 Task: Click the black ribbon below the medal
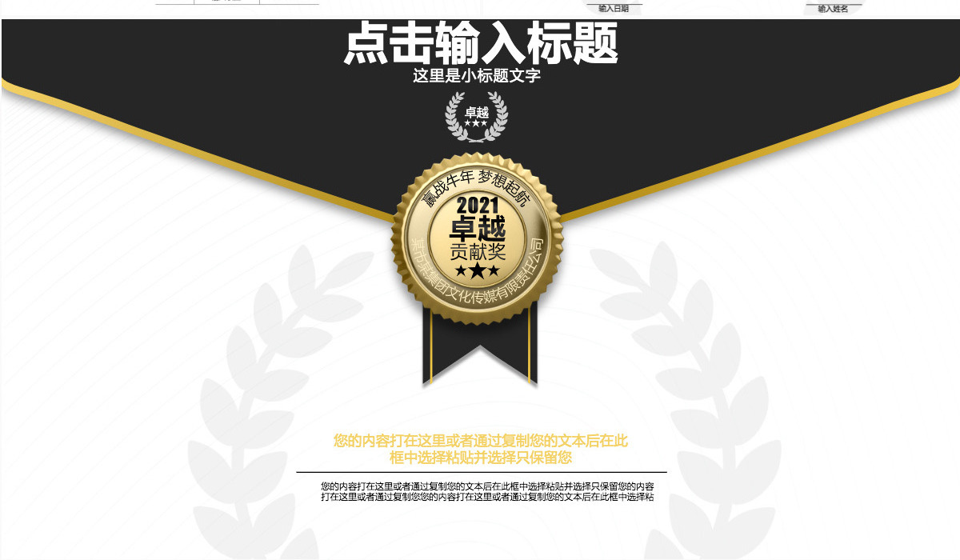point(480,348)
